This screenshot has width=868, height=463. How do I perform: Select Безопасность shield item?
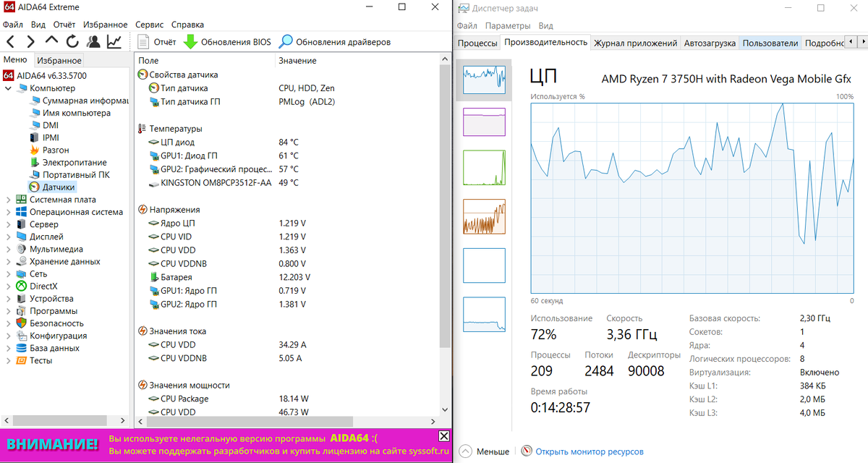point(50,323)
